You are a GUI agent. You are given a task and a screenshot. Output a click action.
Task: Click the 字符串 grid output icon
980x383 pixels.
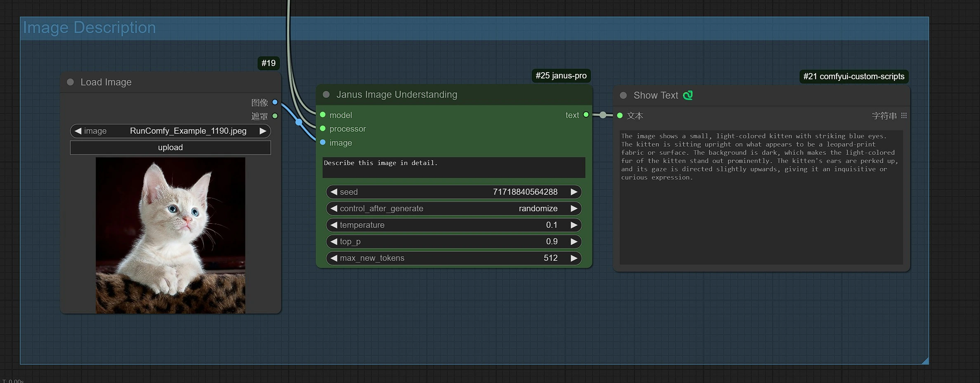point(904,116)
